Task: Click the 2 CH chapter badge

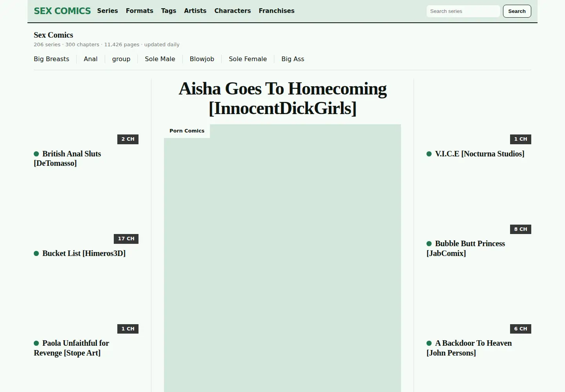Action: (x=128, y=139)
